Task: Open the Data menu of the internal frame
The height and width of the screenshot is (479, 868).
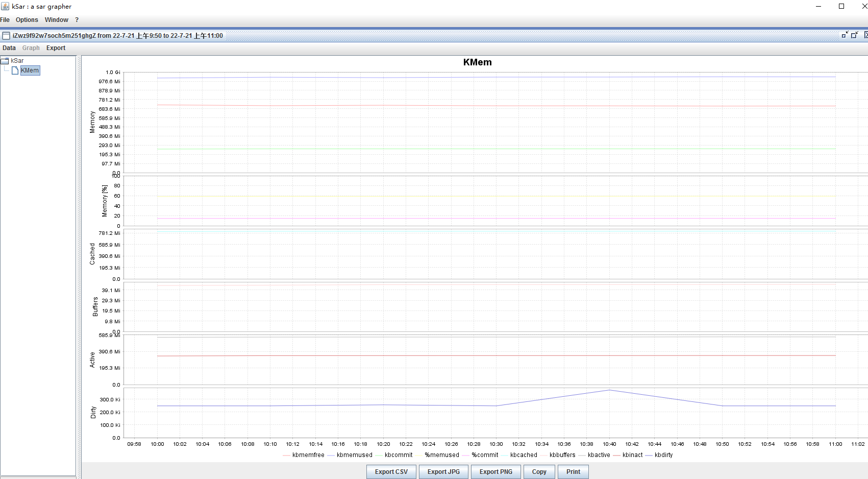Action: point(9,48)
